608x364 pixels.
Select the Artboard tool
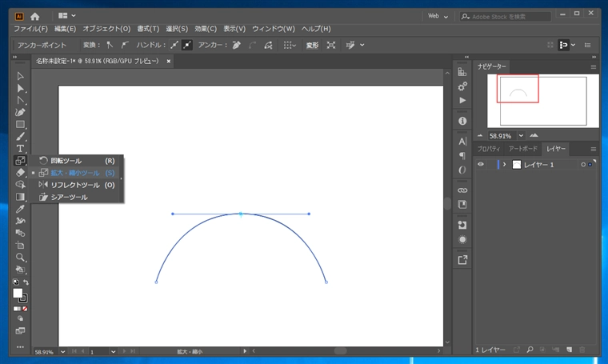point(20,246)
